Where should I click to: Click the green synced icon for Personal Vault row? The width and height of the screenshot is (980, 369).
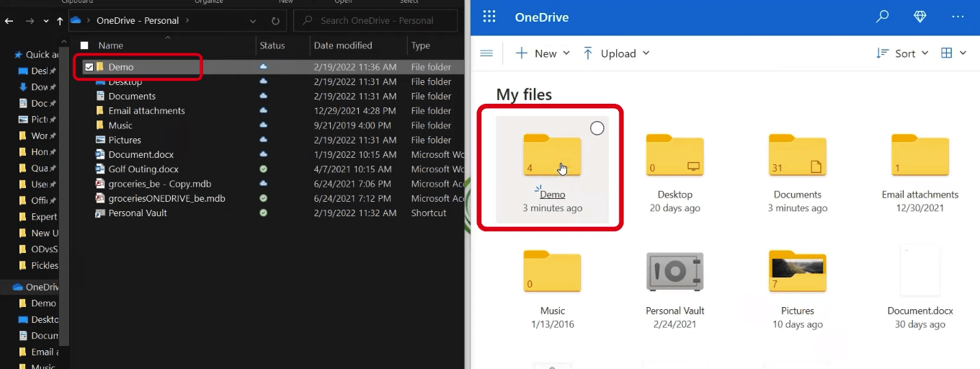[x=264, y=213]
